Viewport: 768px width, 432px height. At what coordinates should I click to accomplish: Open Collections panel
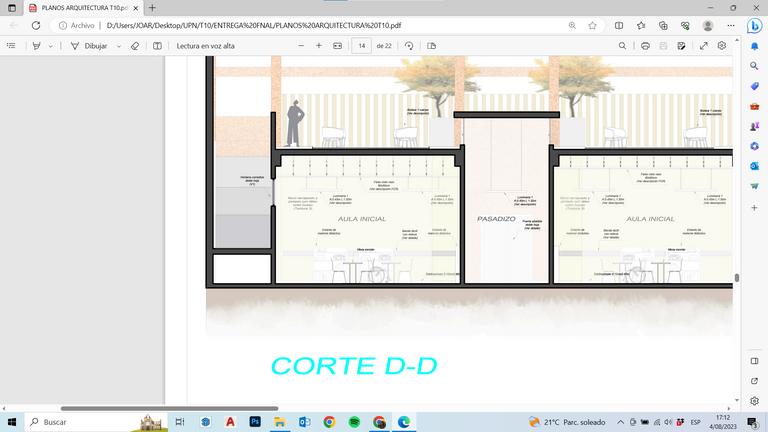pos(663,25)
